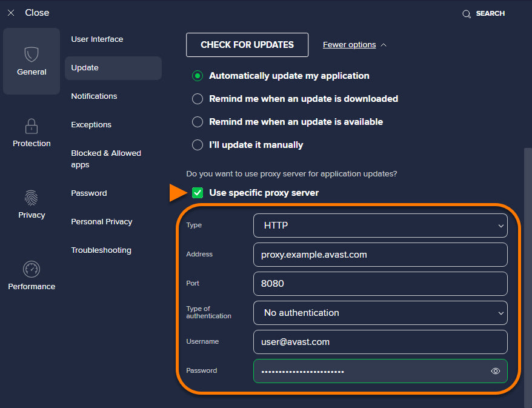Select Automatically update my application

197,76
